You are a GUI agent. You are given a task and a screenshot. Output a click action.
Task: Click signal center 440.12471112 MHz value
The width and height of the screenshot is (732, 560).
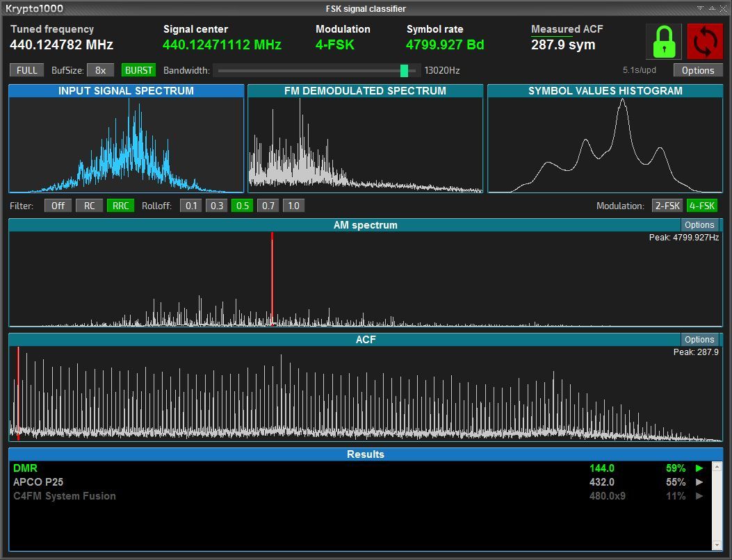pyautogui.click(x=222, y=44)
